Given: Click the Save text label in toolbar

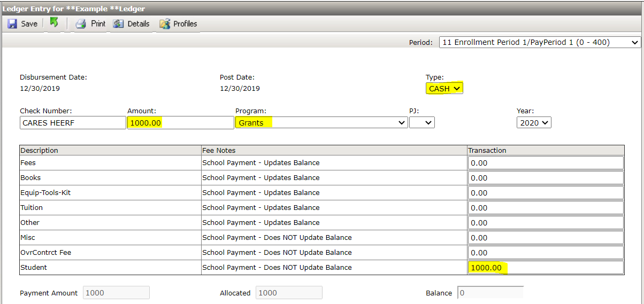Looking at the screenshot, I should 29,24.
